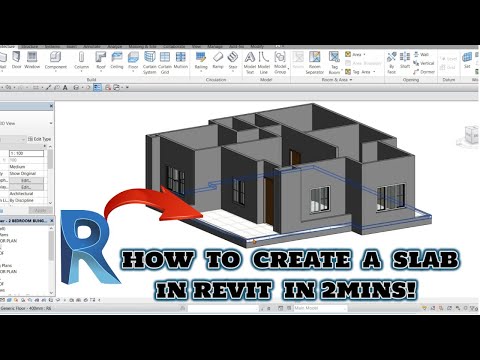Open the Massing & Site ribbon tab
The width and height of the screenshot is (480, 360).
(142, 47)
